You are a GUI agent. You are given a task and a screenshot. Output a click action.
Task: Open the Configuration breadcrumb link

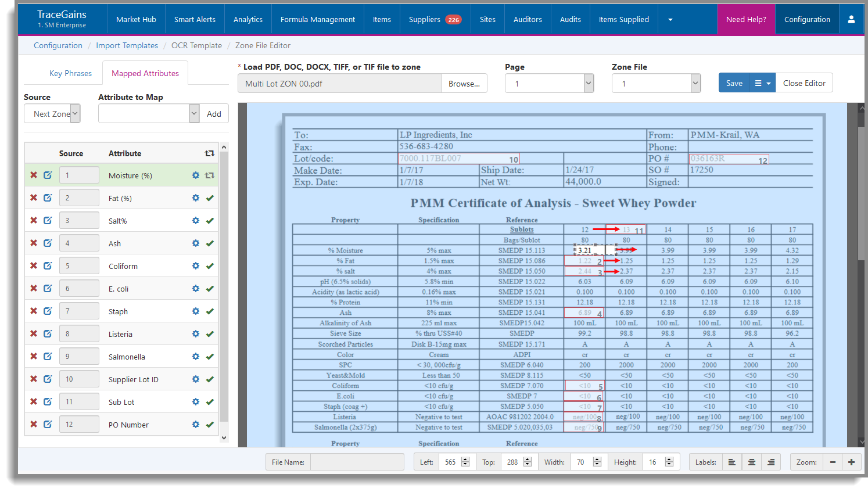coord(58,45)
